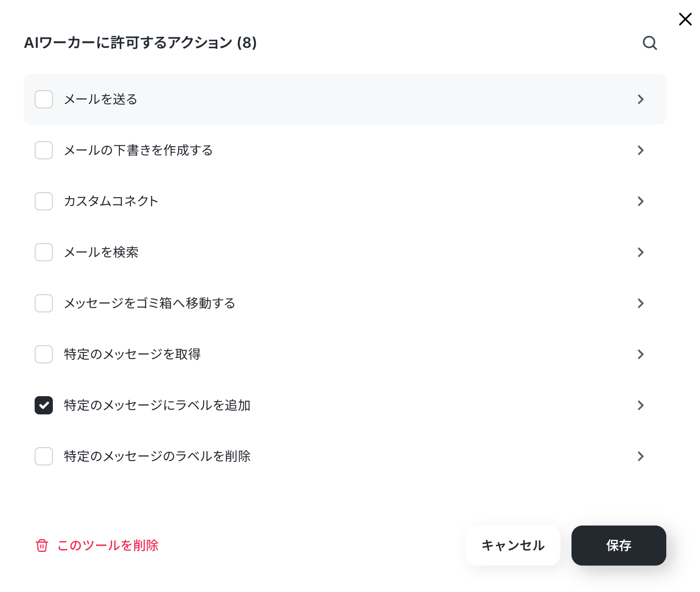Uncheck 特定のメッセージにラベルを追加 checkbox

point(44,405)
